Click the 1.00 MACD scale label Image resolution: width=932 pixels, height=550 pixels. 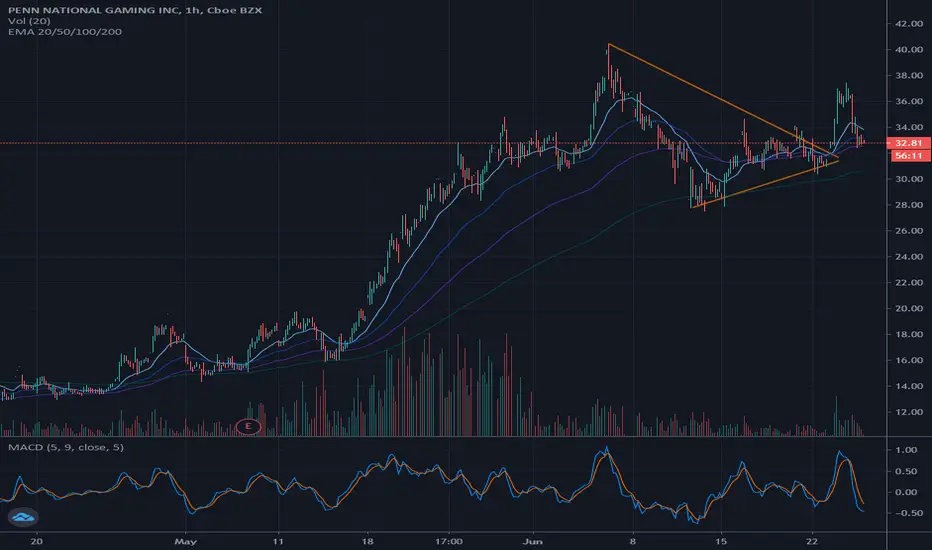tap(906, 450)
